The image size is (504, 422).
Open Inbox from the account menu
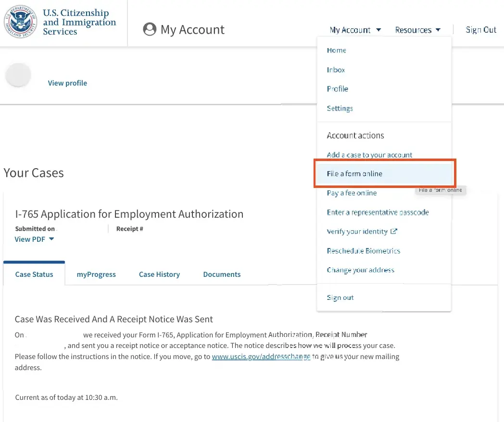[x=336, y=70]
